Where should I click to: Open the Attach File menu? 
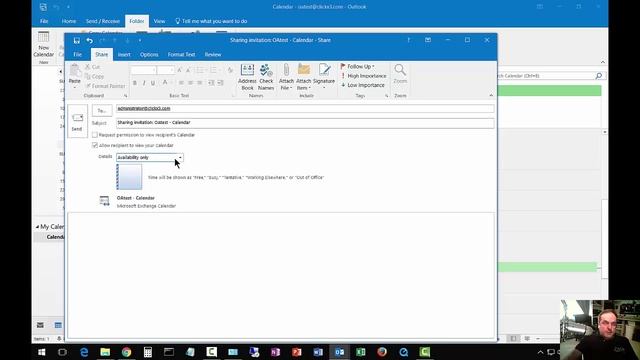[286, 77]
